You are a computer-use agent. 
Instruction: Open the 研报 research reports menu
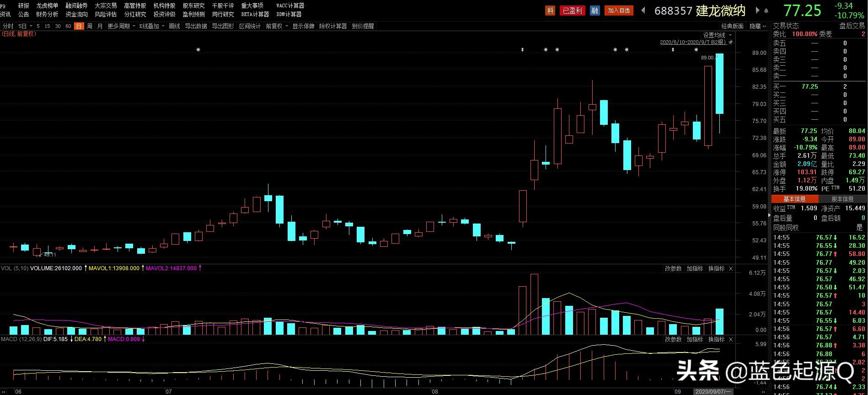tap(23, 6)
